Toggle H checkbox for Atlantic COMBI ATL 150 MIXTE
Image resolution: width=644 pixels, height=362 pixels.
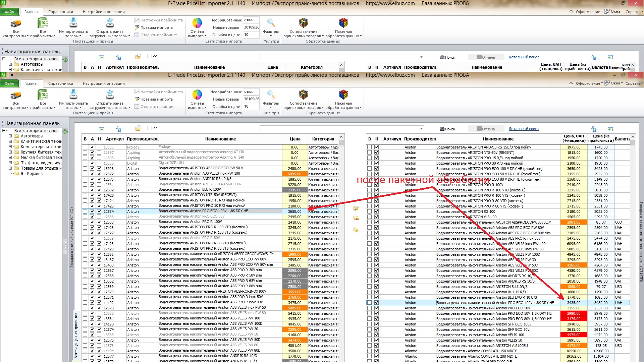pyautogui.click(x=377, y=351)
